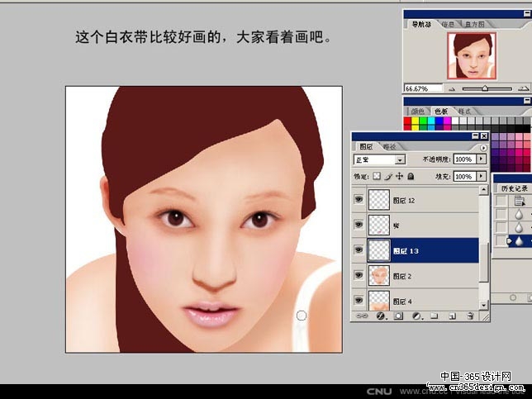
Task: Toggle visibility eye of 图层 12
Action: (359, 199)
